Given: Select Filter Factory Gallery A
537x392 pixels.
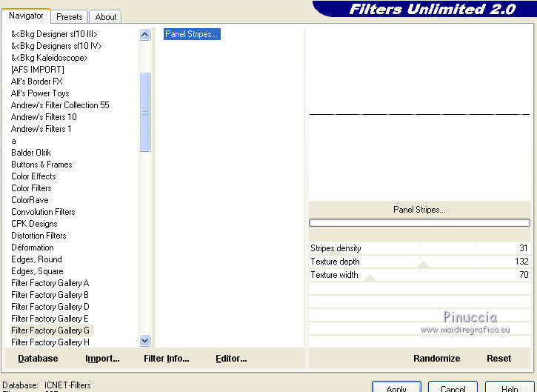Looking at the screenshot, I should point(50,283).
